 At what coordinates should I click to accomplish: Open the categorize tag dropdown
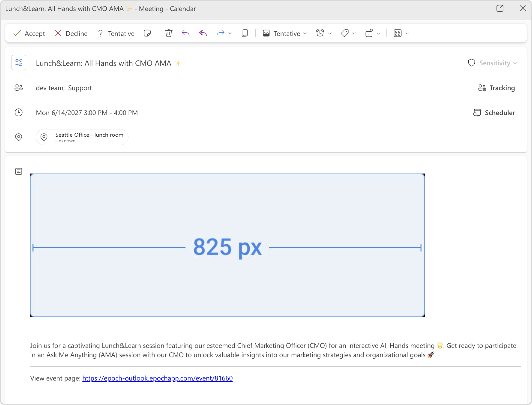348,33
